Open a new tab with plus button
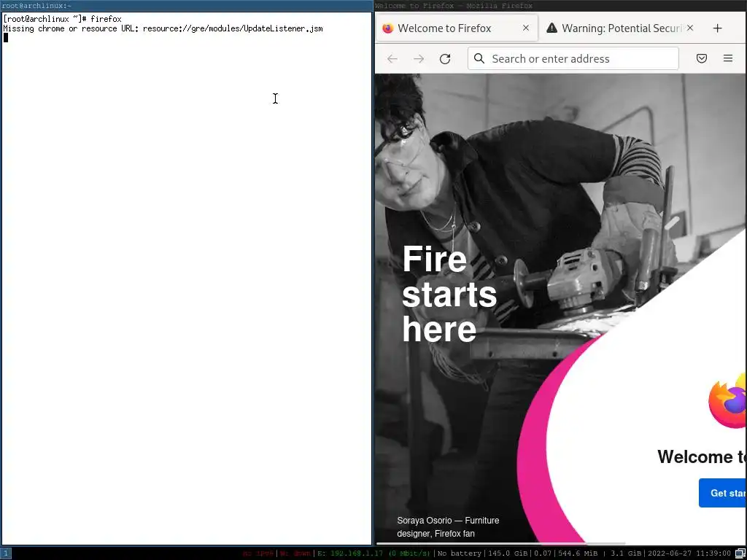This screenshot has height=560, width=747. [x=718, y=28]
